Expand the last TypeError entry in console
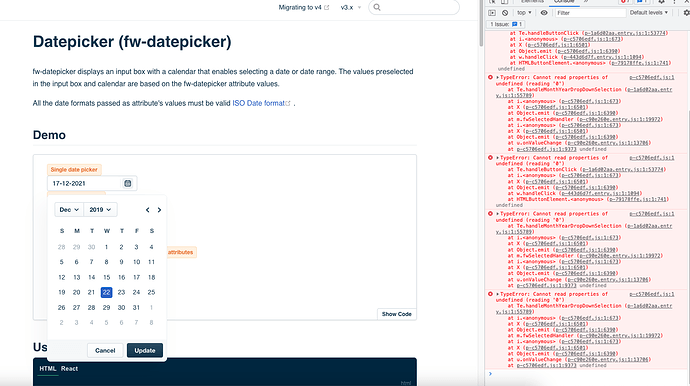Screen dimensions: 690x386 tap(498, 294)
